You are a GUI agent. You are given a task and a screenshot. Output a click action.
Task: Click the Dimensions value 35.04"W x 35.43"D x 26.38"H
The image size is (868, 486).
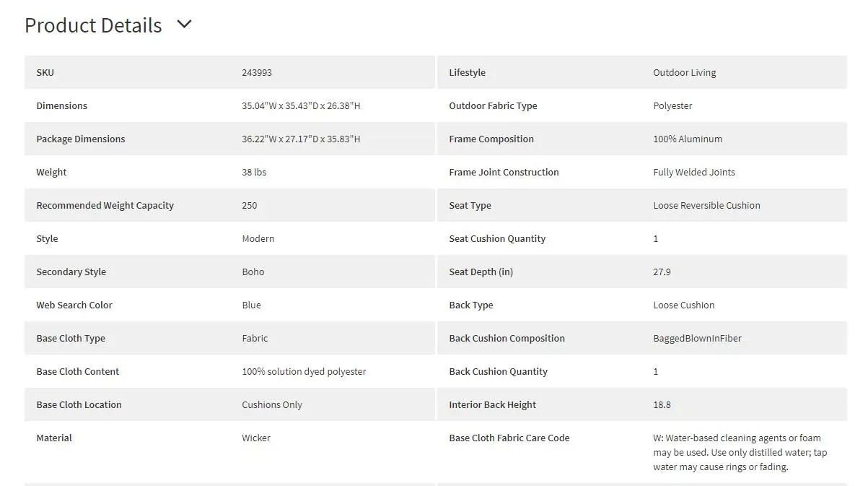click(x=301, y=106)
